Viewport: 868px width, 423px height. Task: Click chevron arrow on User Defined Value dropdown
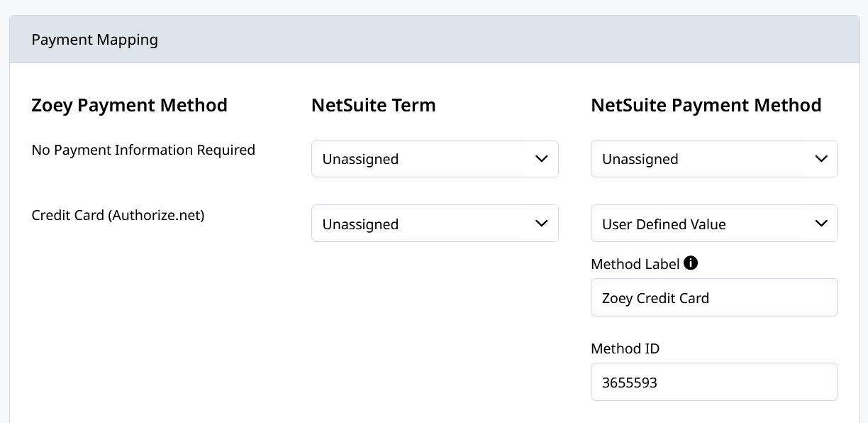[821, 224]
